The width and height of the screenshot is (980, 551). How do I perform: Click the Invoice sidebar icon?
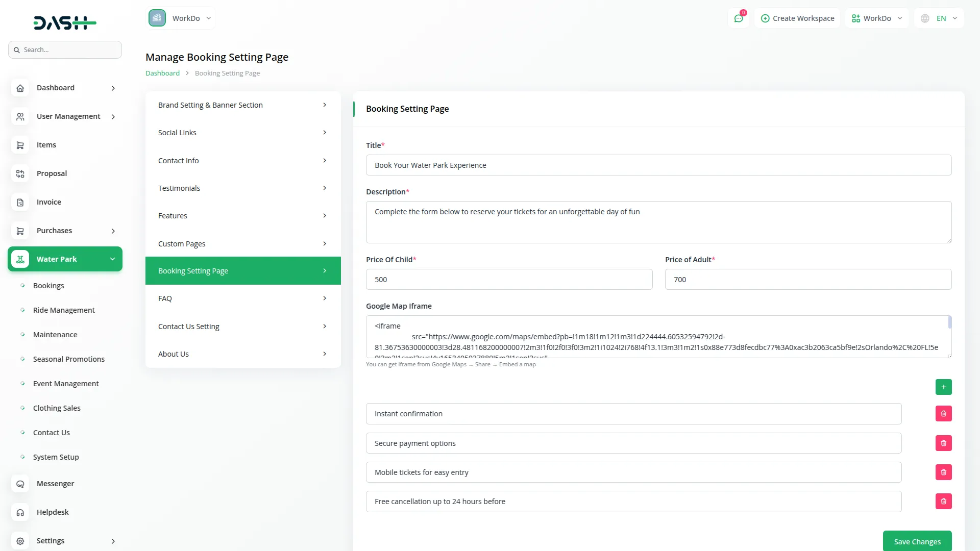click(20, 203)
